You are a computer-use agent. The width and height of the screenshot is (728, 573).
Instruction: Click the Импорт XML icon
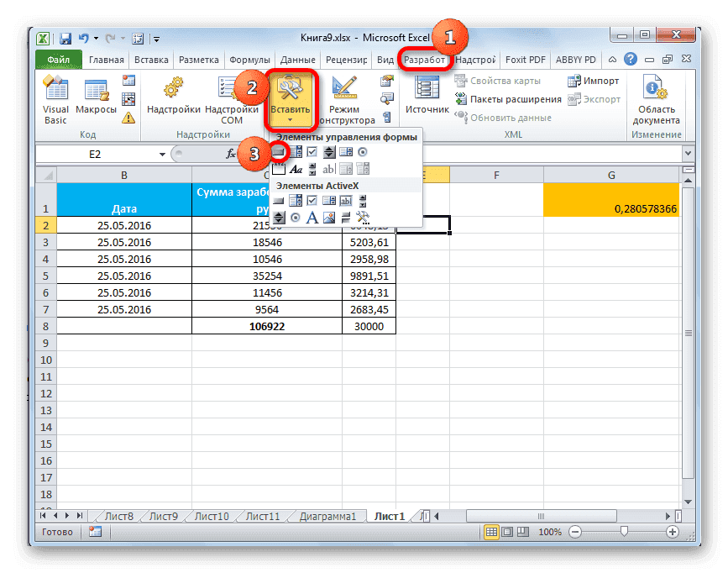(x=590, y=81)
